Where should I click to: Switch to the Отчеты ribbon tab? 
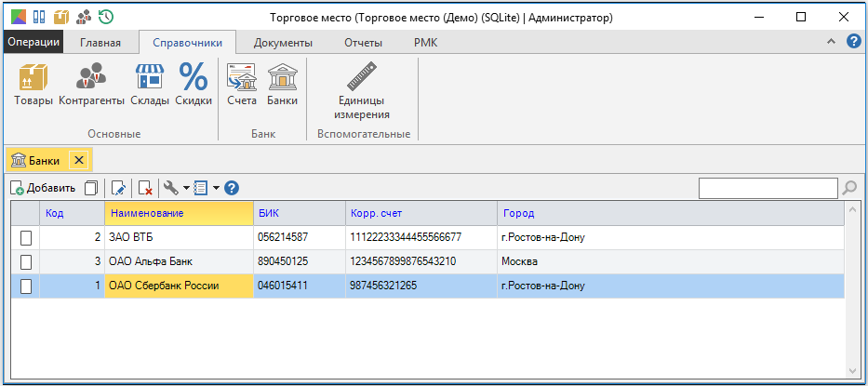[363, 43]
